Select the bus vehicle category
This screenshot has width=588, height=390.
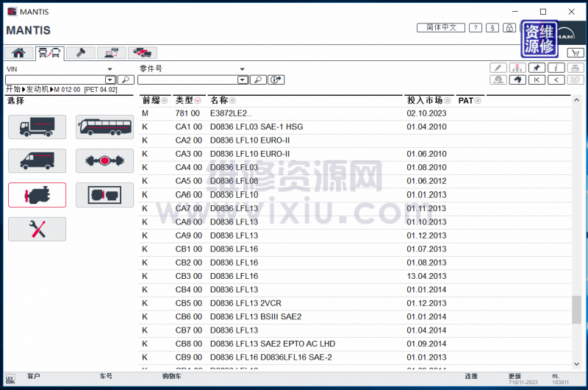pos(104,127)
